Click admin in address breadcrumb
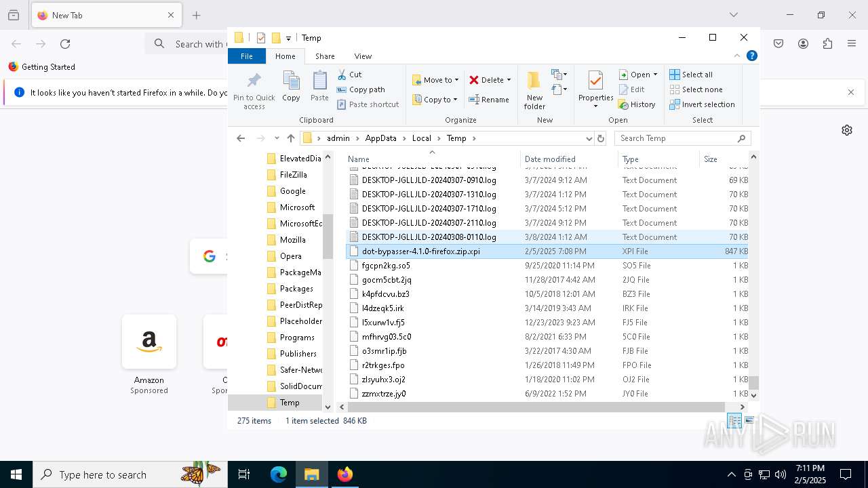 point(338,138)
